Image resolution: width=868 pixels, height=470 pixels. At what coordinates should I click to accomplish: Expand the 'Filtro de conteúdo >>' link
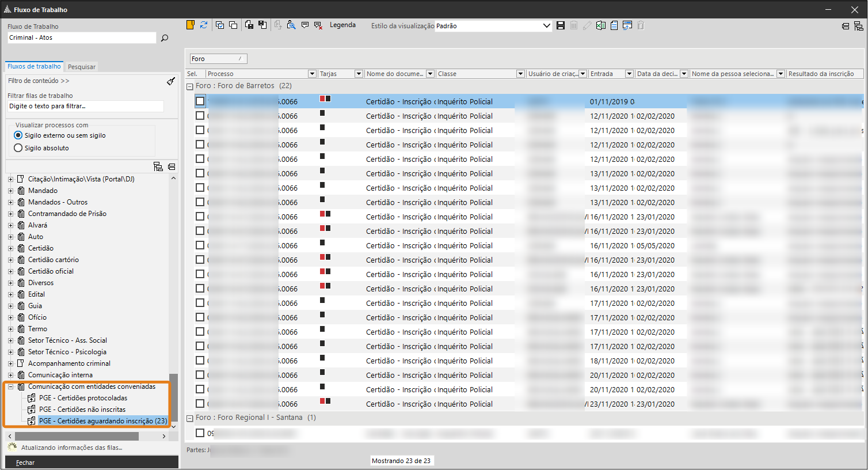pyautogui.click(x=39, y=81)
